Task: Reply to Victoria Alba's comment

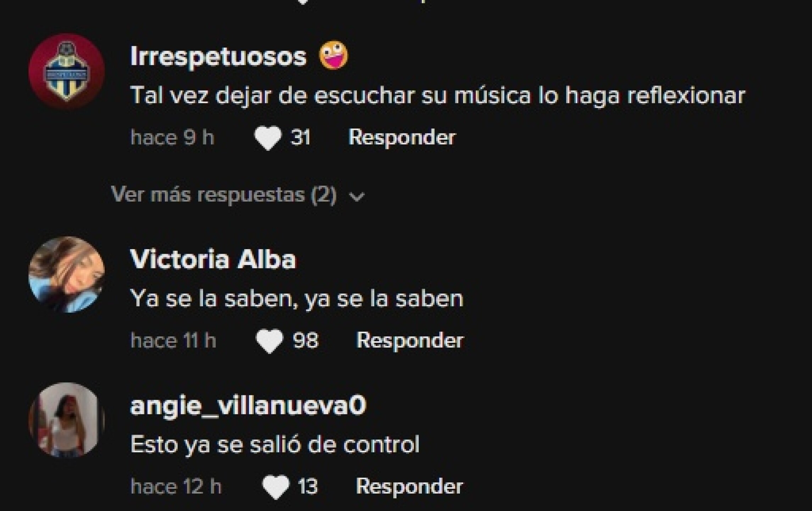Action: (410, 341)
